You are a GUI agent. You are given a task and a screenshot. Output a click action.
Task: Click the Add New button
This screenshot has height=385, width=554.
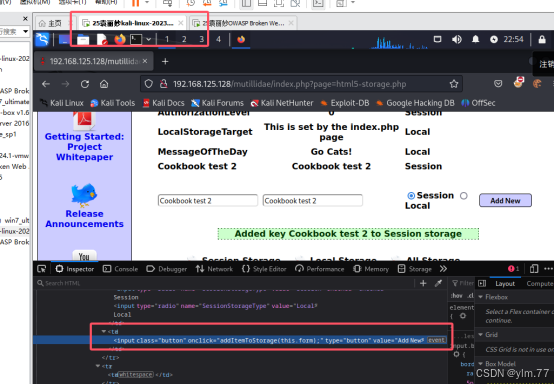[x=505, y=200]
